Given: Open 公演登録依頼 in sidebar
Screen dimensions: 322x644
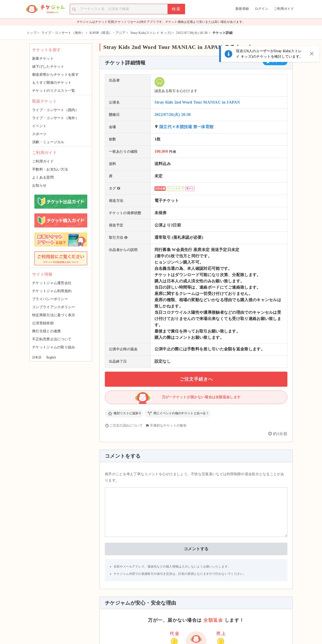Looking at the screenshot, I should click(43, 323).
